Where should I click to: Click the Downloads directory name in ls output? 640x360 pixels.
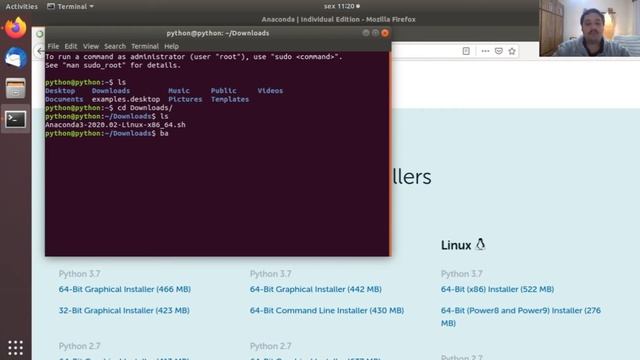coord(111,91)
